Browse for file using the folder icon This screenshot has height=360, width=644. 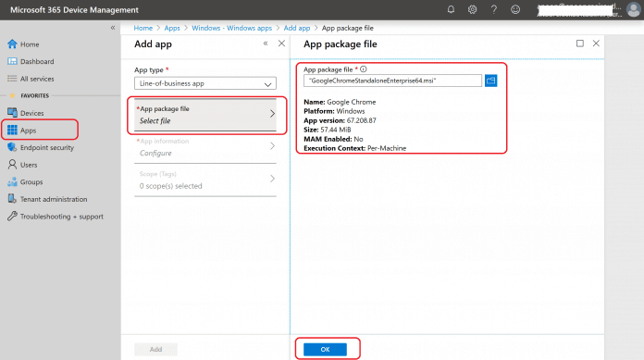(x=490, y=81)
